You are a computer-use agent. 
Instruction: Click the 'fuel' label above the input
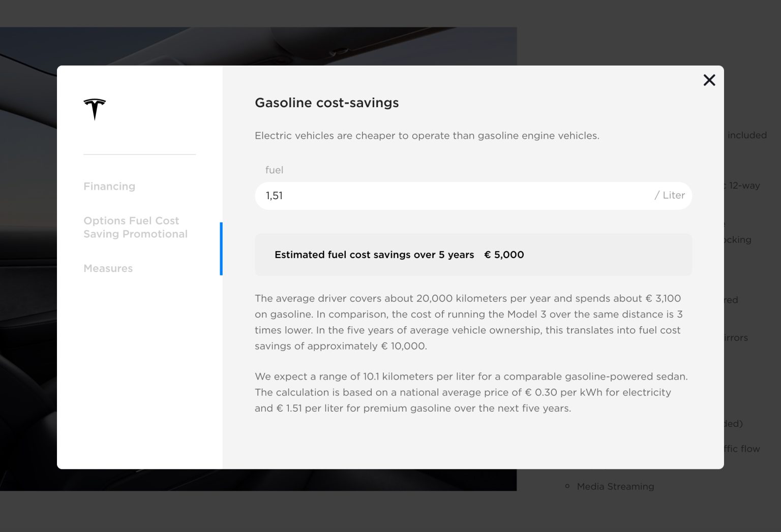(x=274, y=170)
